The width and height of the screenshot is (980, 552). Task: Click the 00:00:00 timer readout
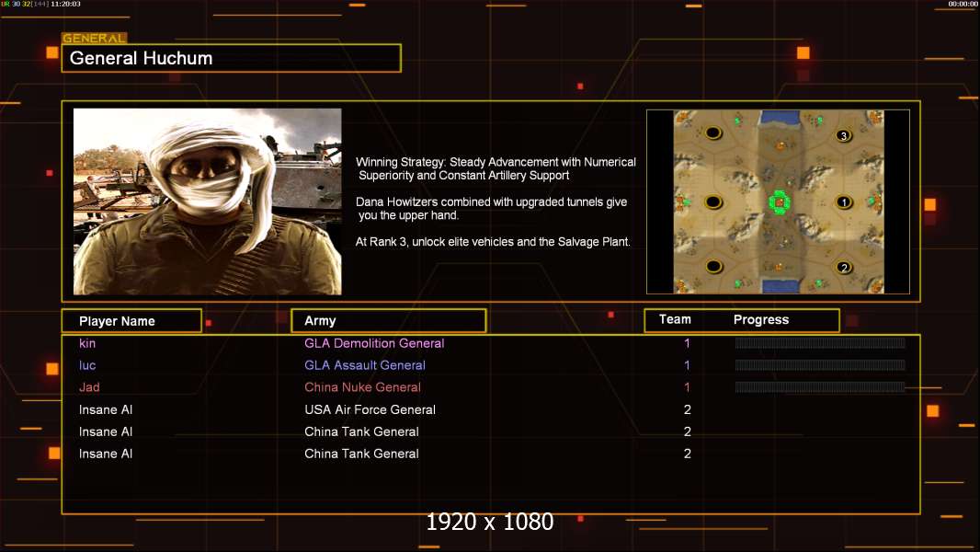tap(963, 4)
